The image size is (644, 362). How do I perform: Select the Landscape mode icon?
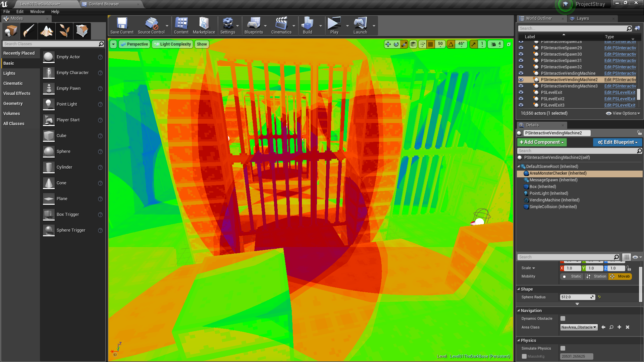[x=47, y=31]
